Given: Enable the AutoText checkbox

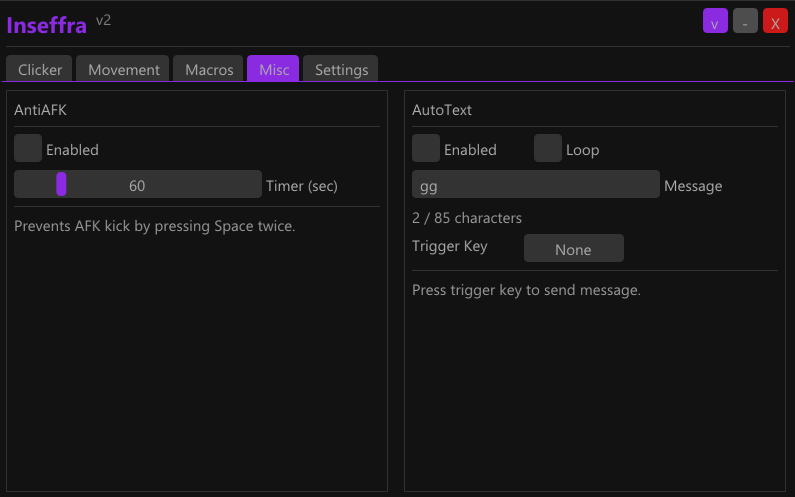Looking at the screenshot, I should (x=426, y=148).
